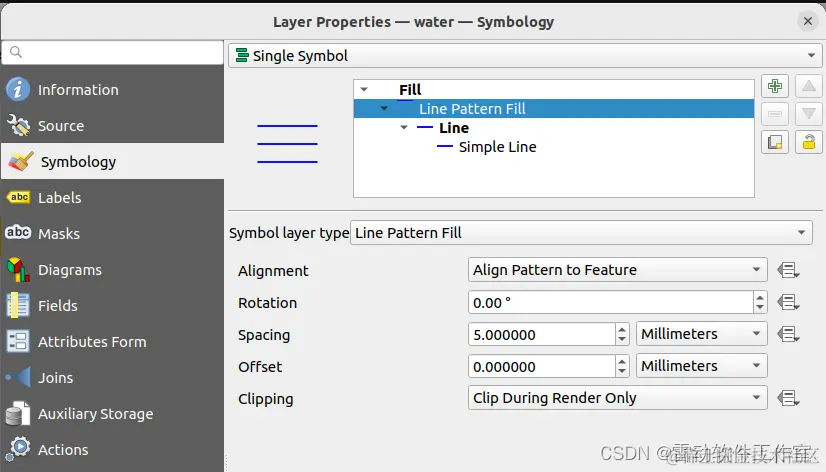Decrease Offset with the down arrow
The image size is (826, 472).
(622, 371)
